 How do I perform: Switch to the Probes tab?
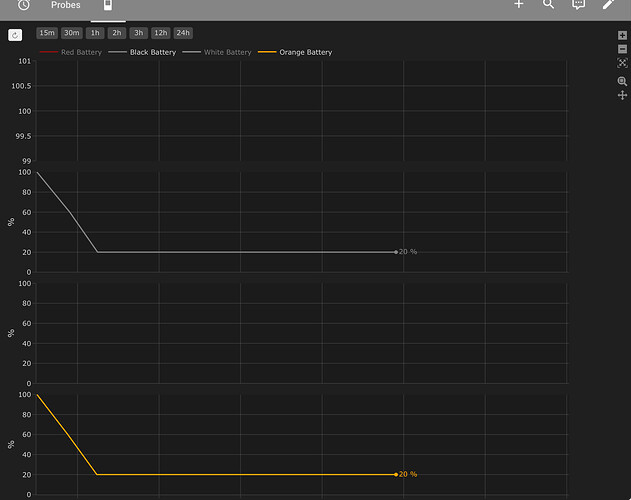pos(66,5)
